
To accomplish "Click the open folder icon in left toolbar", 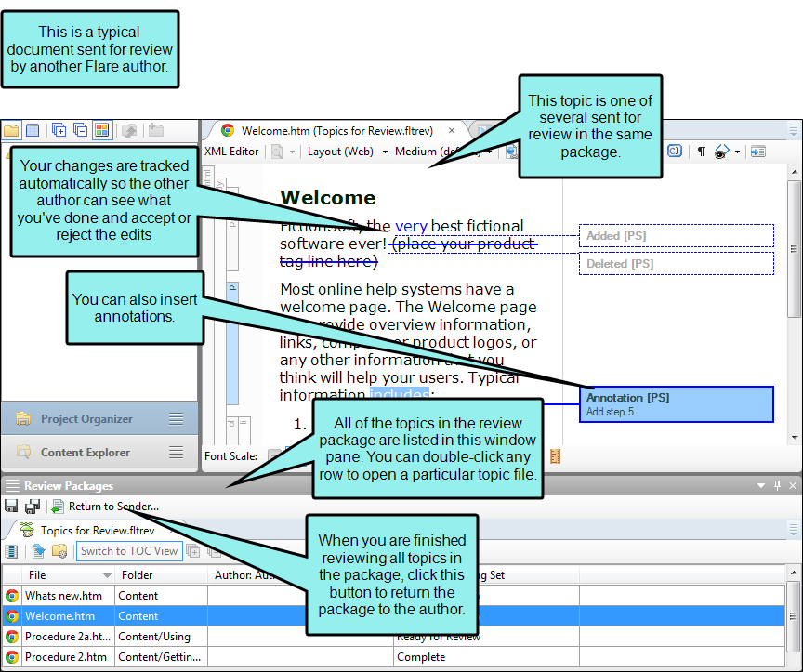I will (11, 131).
